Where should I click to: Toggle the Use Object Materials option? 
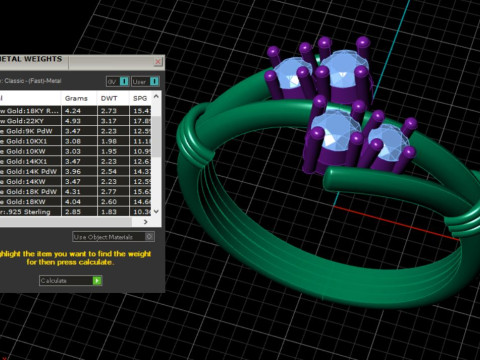pos(113,237)
